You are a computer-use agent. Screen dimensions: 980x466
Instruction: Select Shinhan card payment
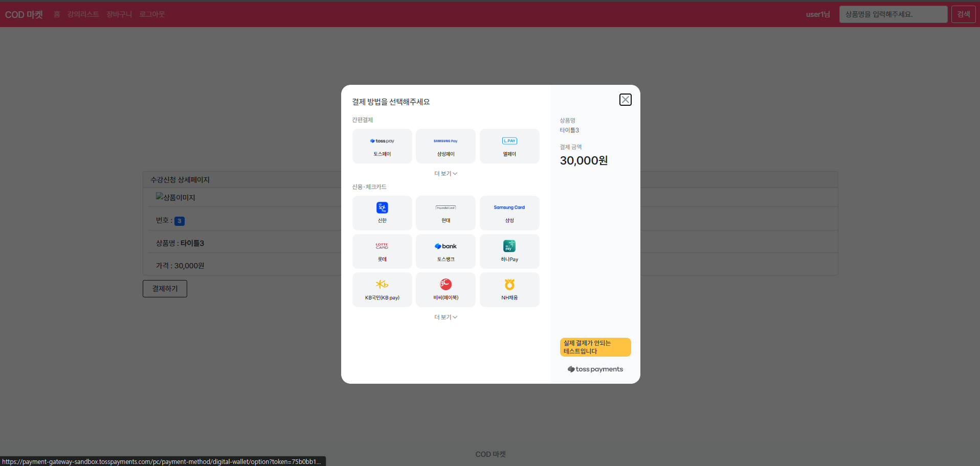tap(382, 213)
